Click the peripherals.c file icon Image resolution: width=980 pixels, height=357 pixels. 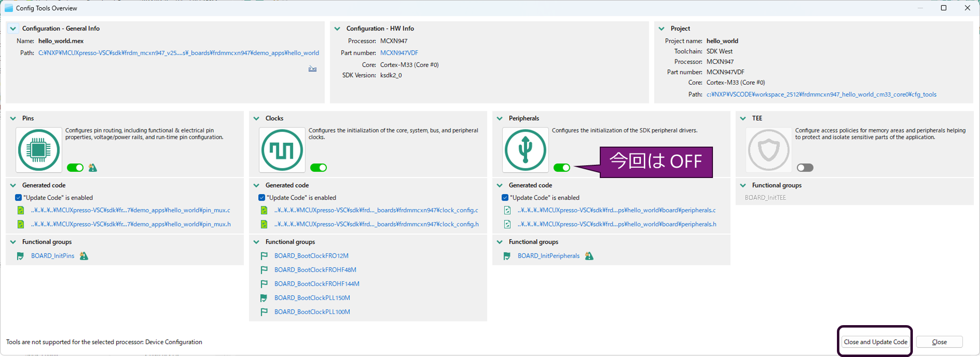coord(507,210)
